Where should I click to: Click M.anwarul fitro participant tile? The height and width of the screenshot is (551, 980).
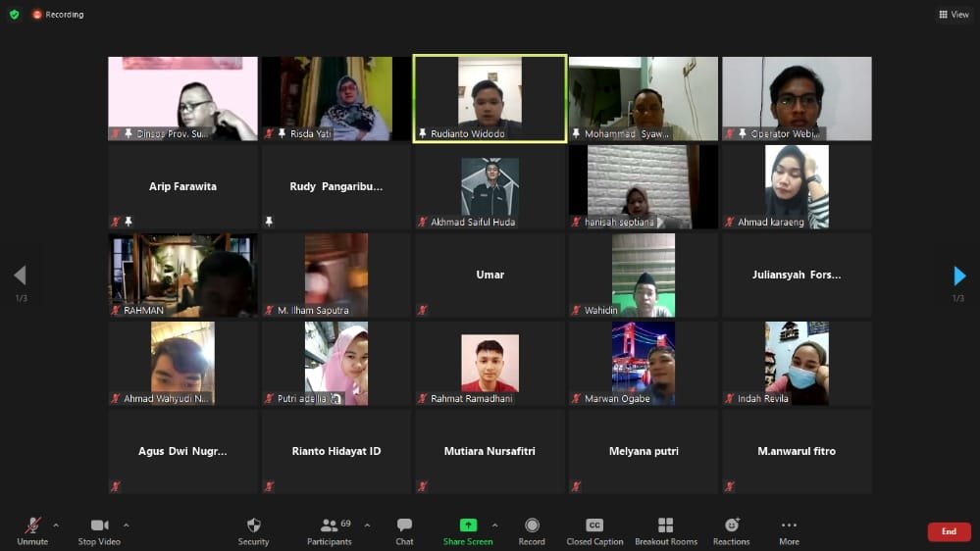tap(797, 452)
